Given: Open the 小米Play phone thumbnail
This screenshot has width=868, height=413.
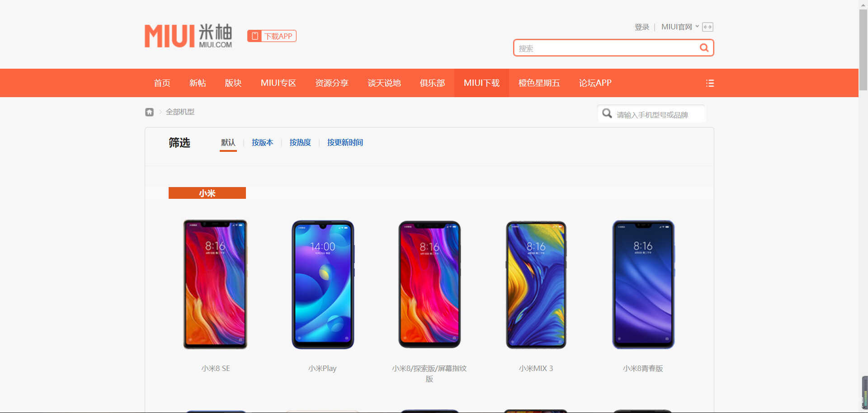Looking at the screenshot, I should 322,285.
